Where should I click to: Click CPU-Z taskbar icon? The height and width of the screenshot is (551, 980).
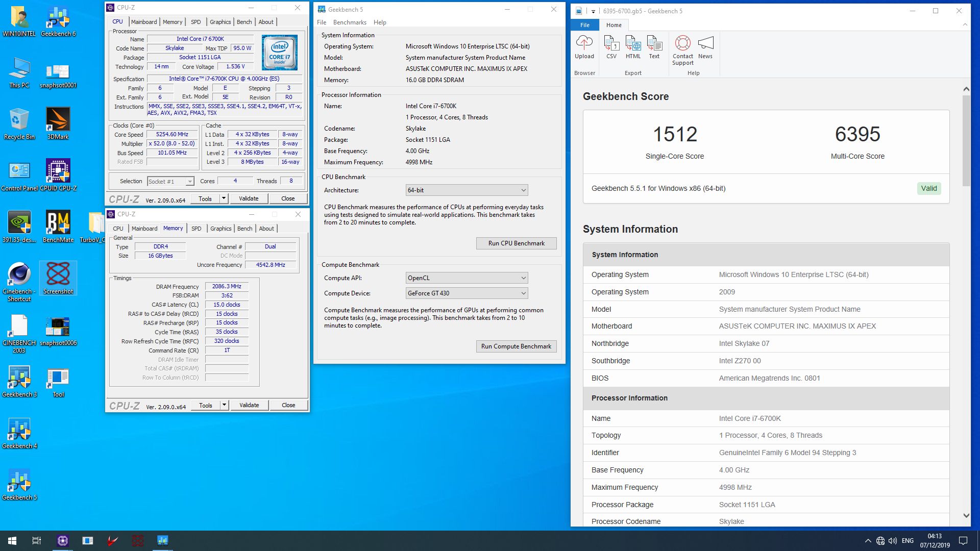[63, 541]
